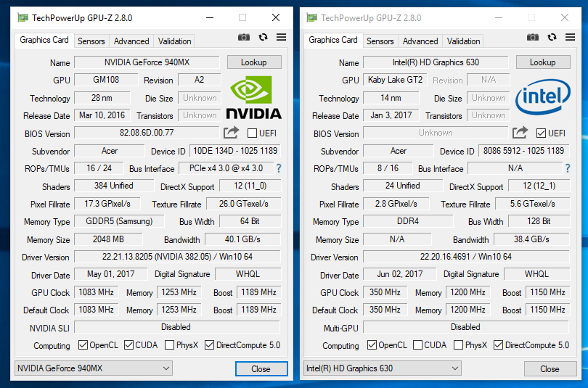Open hamburger menu in NVIDIA GPU-Z window

[281, 37]
